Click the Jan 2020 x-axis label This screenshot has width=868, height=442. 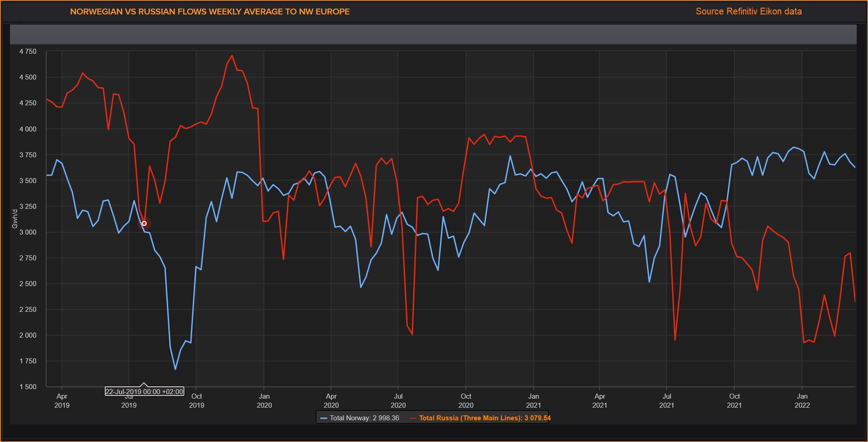(x=264, y=400)
